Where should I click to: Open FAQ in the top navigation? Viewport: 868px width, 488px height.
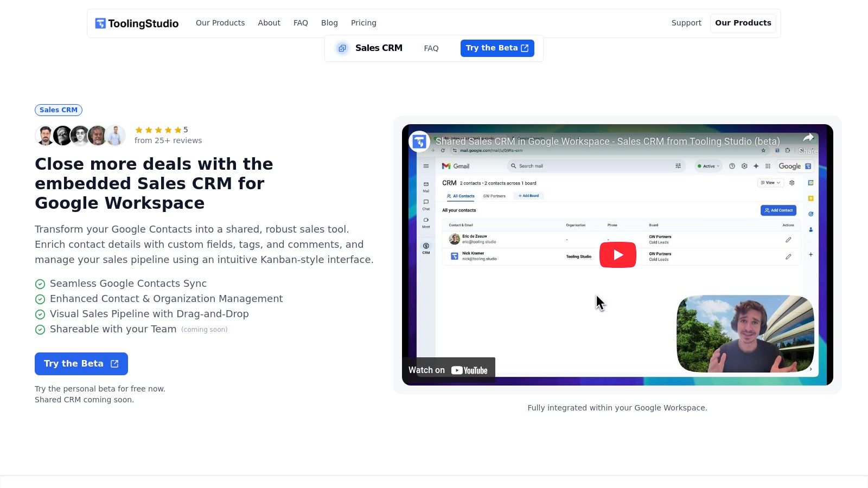click(x=301, y=23)
